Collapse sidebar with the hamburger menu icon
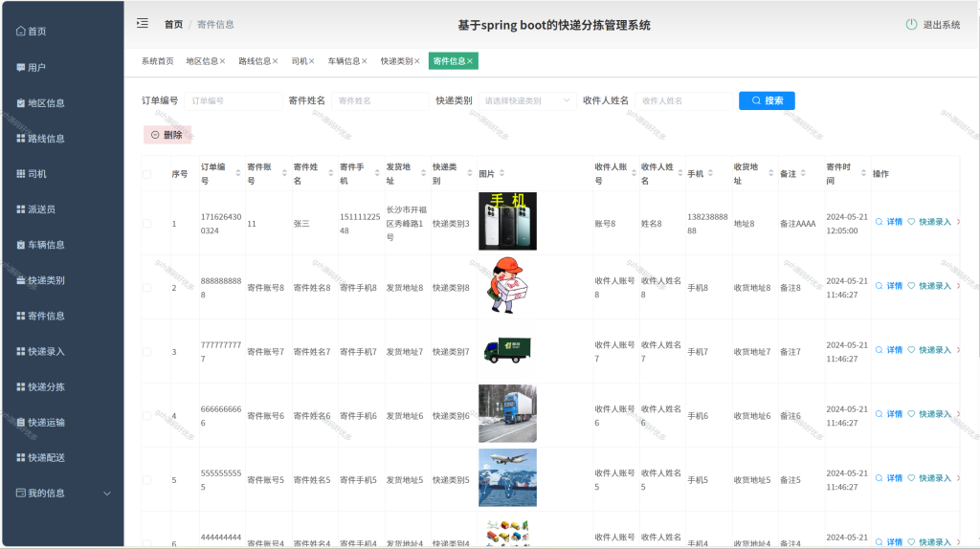Screen dimensions: 980x549 point(143,24)
